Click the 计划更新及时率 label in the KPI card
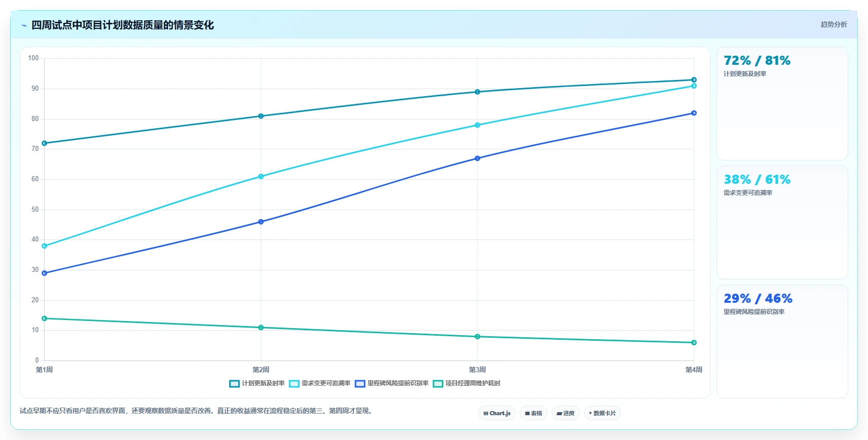The height and width of the screenshot is (440, 868). coord(745,74)
